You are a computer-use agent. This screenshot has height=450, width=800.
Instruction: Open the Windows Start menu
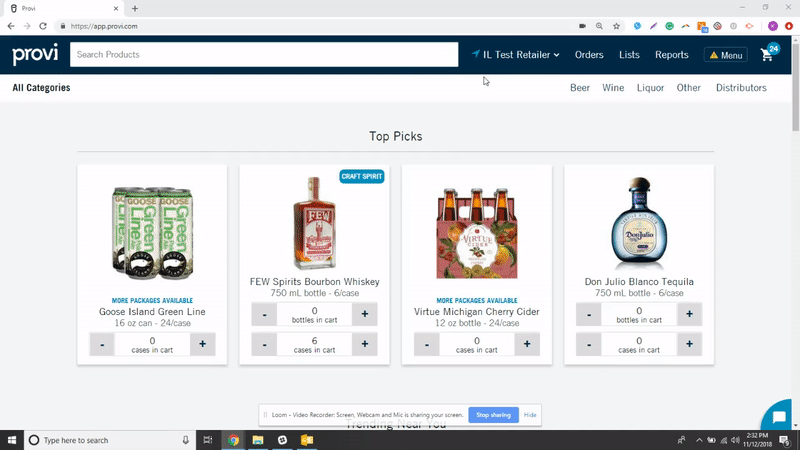[x=12, y=440]
